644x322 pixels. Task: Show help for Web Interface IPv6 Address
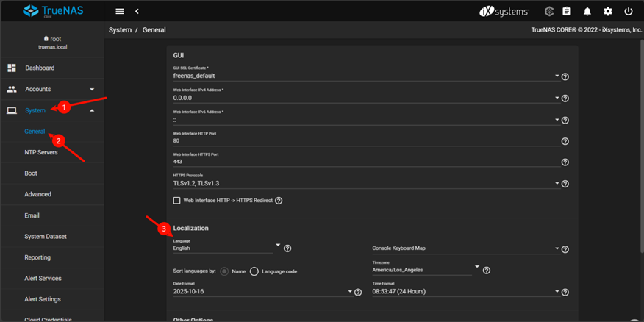pyautogui.click(x=565, y=121)
